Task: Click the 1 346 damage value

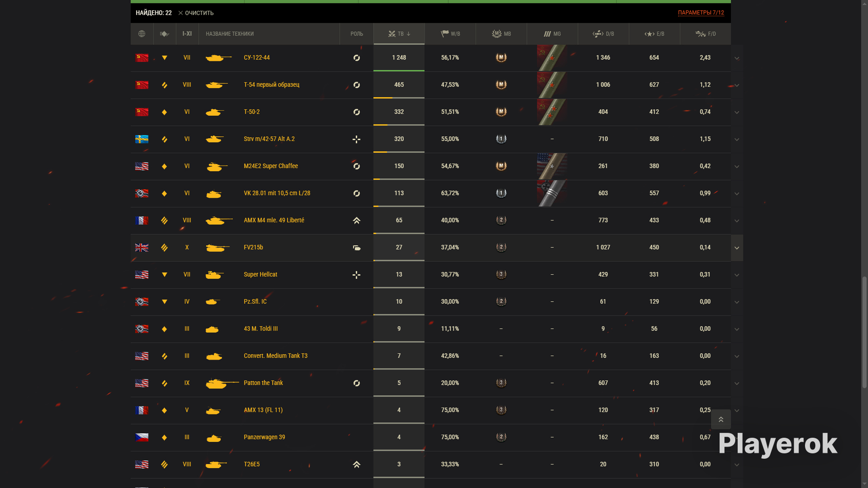Action: pyautogui.click(x=603, y=58)
